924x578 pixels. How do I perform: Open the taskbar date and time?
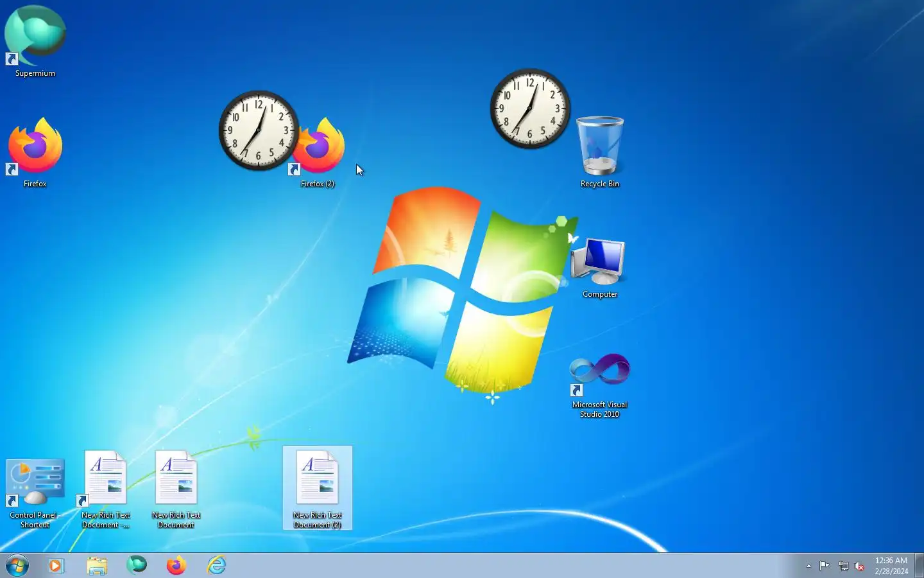891,566
